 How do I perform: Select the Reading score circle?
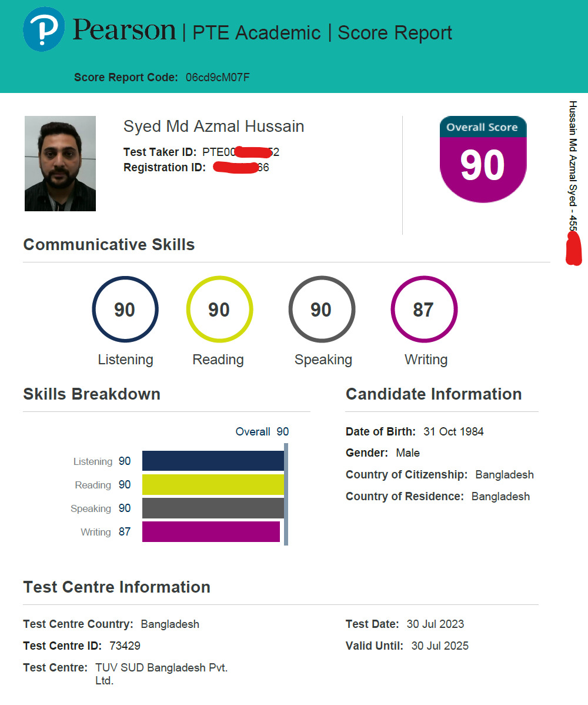point(220,310)
